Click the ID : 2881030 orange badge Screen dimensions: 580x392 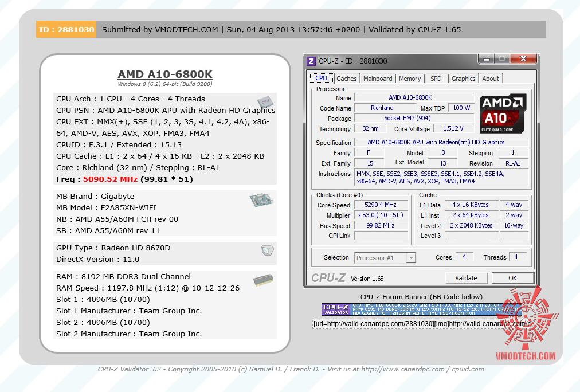66,29
